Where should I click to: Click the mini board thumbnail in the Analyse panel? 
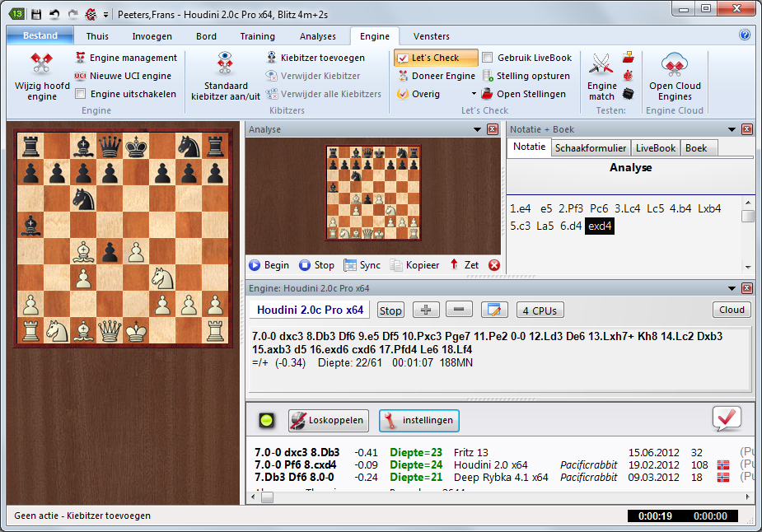[x=372, y=193]
